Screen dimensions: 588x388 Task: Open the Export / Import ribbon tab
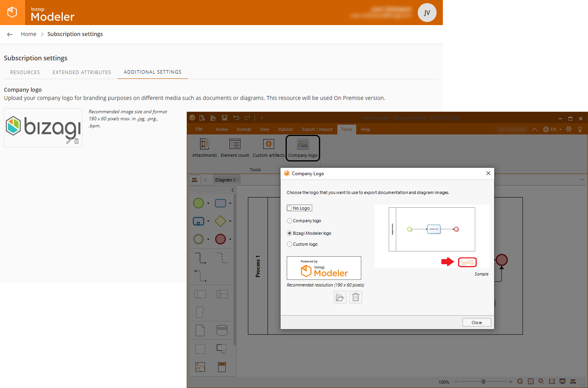317,129
